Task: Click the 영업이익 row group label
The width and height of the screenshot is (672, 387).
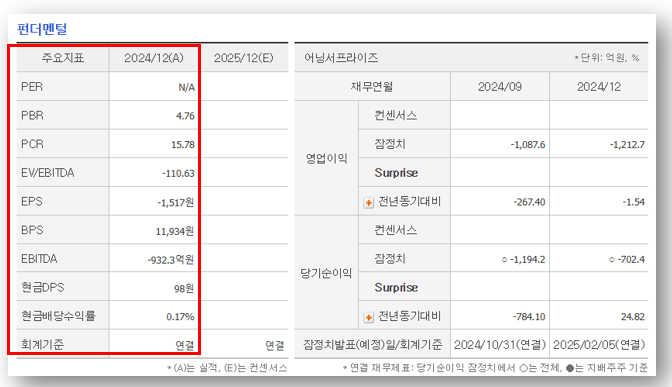Action: [327, 159]
